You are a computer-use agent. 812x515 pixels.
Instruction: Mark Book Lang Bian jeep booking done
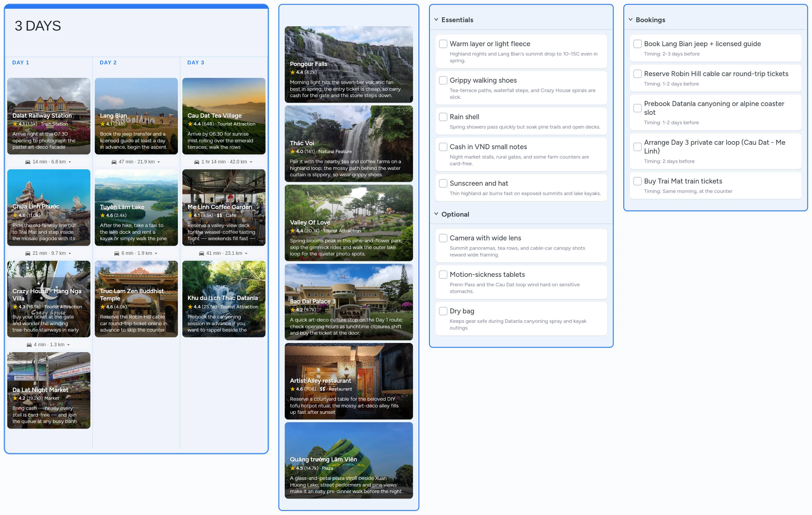pos(637,44)
